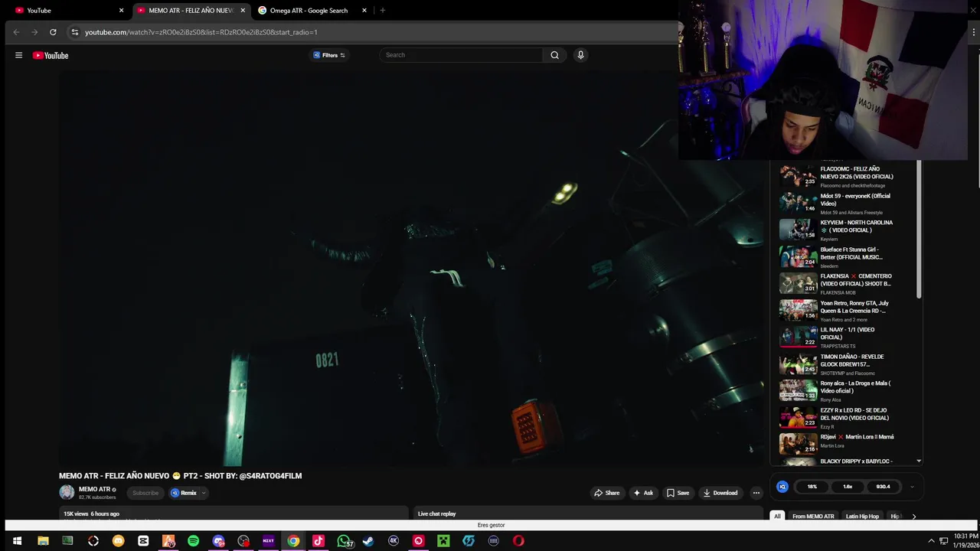Select the From MEMO ATR chip

(813, 517)
